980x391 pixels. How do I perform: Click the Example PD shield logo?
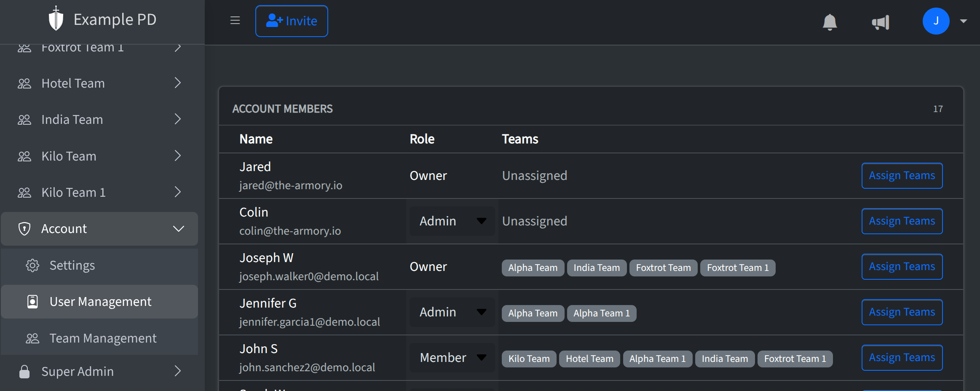[x=56, y=19]
